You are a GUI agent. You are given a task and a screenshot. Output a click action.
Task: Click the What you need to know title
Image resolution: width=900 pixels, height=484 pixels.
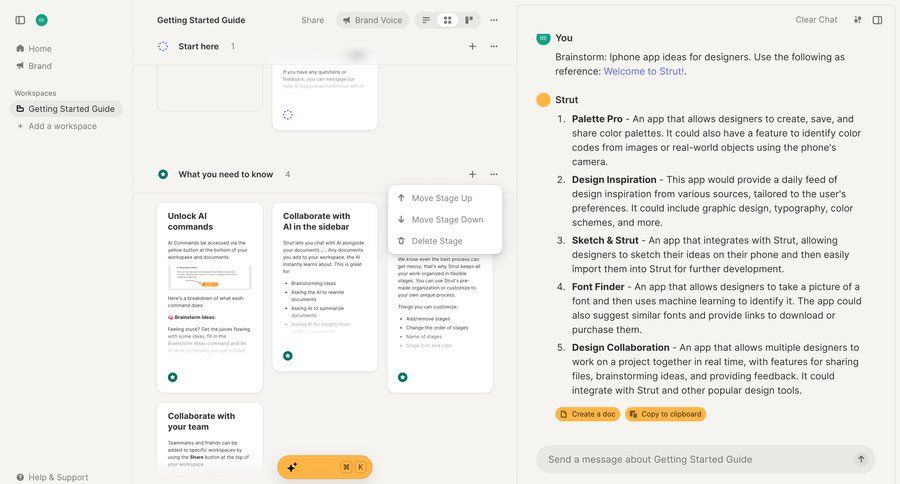pyautogui.click(x=226, y=174)
